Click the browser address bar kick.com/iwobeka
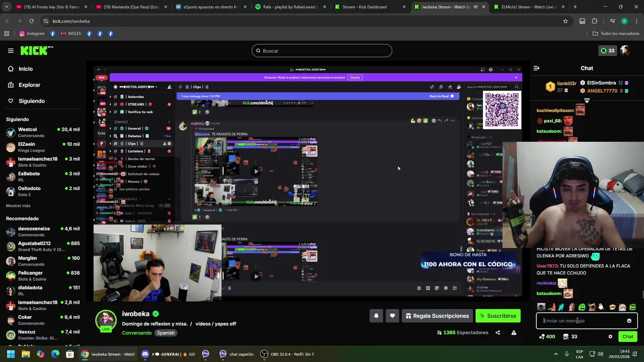The width and height of the screenshot is (644, 362). coord(302,21)
